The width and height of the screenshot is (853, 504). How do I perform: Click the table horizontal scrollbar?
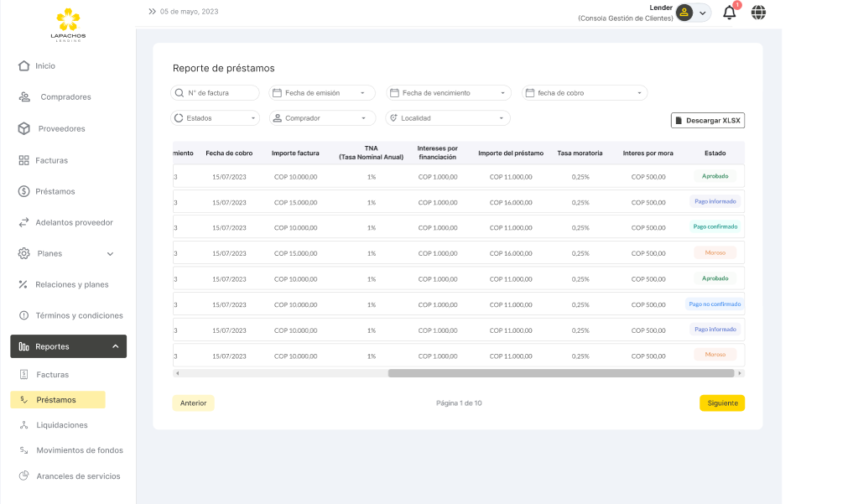click(x=560, y=373)
